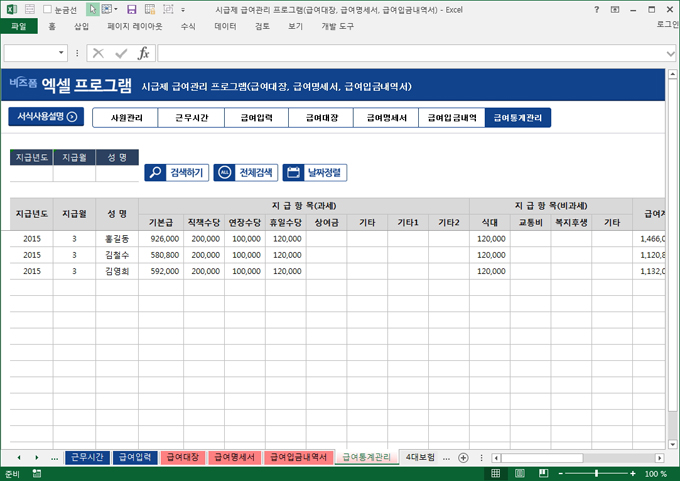Click the cancel X in formula bar
The image size is (680, 481).
coord(98,53)
